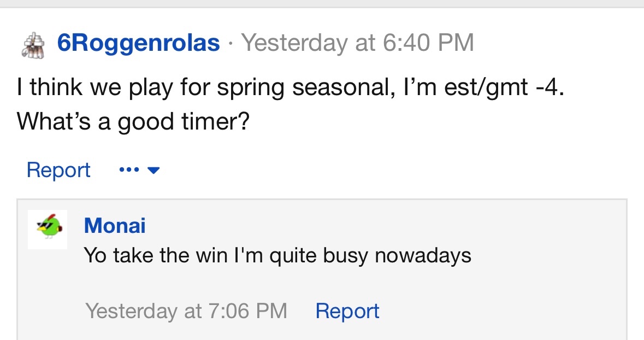Report the 6Roggenrolas post
Screen dimensions: 644x340
click(58, 170)
